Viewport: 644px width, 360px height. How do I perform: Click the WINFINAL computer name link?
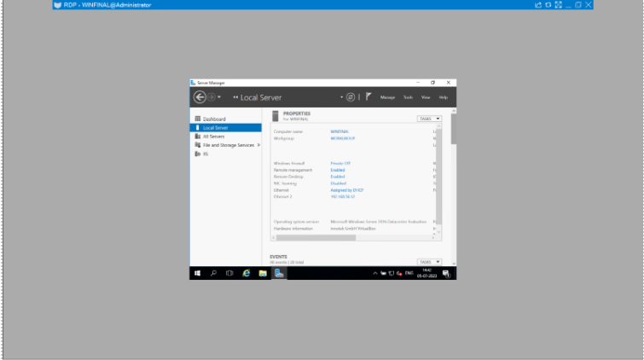tap(339, 131)
